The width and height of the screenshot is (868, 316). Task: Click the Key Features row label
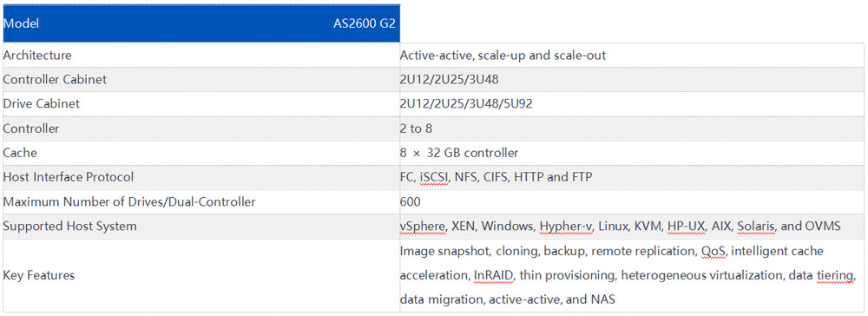(x=39, y=275)
